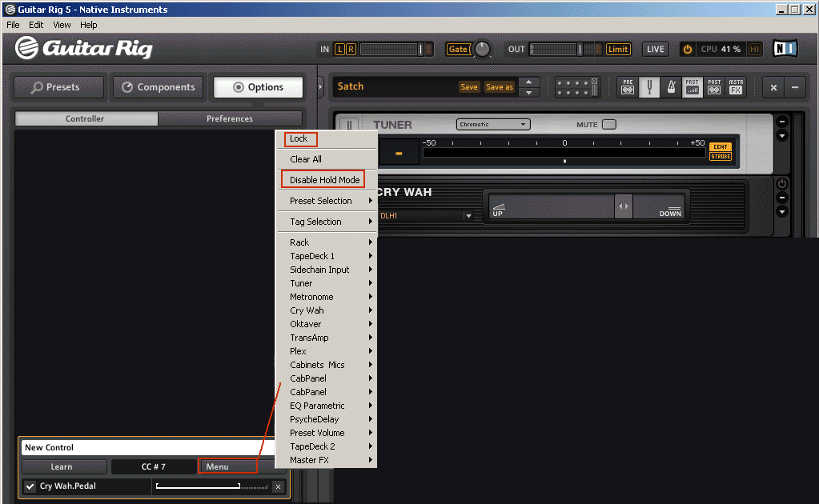Show the Pre tape deck

tap(628, 87)
